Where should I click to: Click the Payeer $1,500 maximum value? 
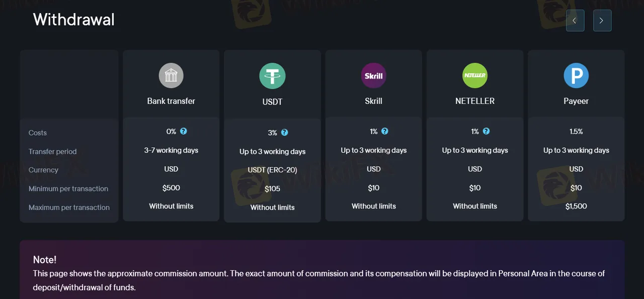pyautogui.click(x=576, y=206)
